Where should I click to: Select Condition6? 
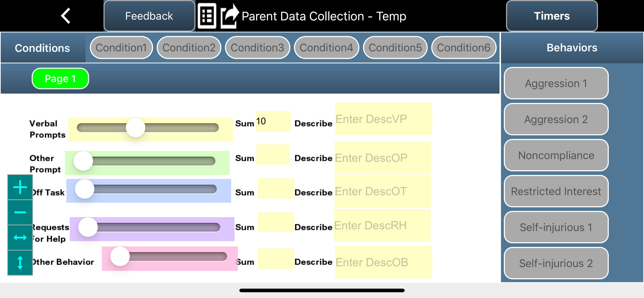(464, 48)
